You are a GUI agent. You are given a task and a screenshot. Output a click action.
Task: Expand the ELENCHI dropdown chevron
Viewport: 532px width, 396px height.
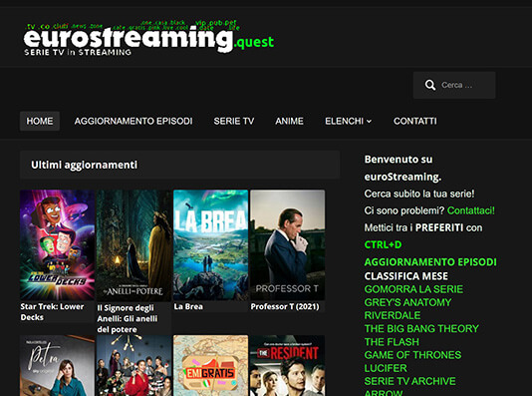[370, 122]
